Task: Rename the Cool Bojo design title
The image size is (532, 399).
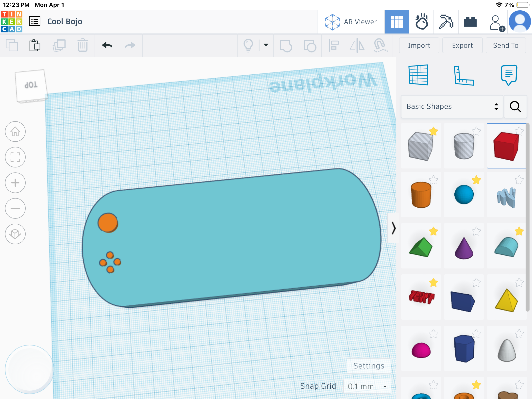Action: 65,22
